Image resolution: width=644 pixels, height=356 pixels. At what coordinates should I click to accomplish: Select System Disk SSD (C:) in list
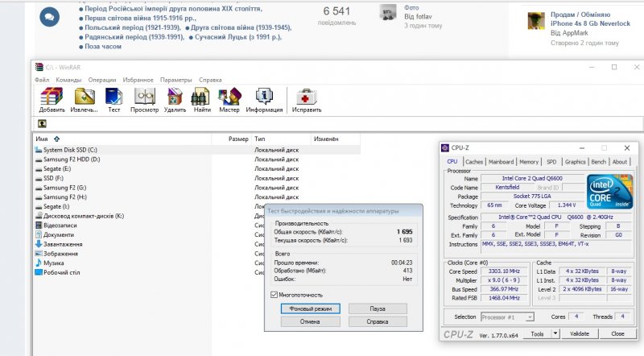(70, 150)
